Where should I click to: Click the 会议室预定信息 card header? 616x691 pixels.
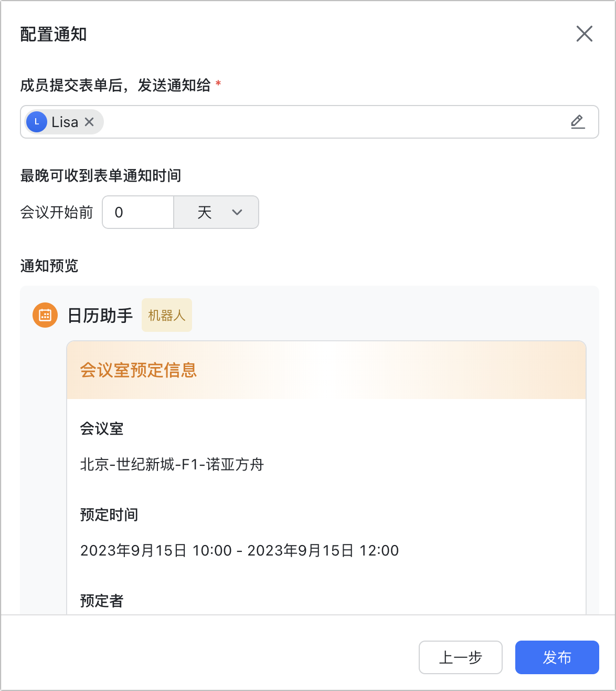click(x=326, y=370)
